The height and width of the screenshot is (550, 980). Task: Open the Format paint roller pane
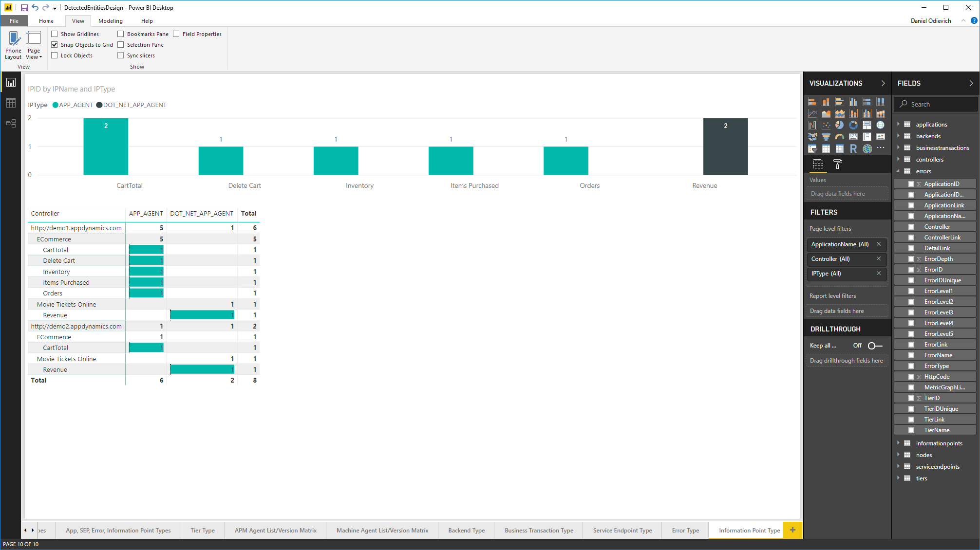coord(837,165)
